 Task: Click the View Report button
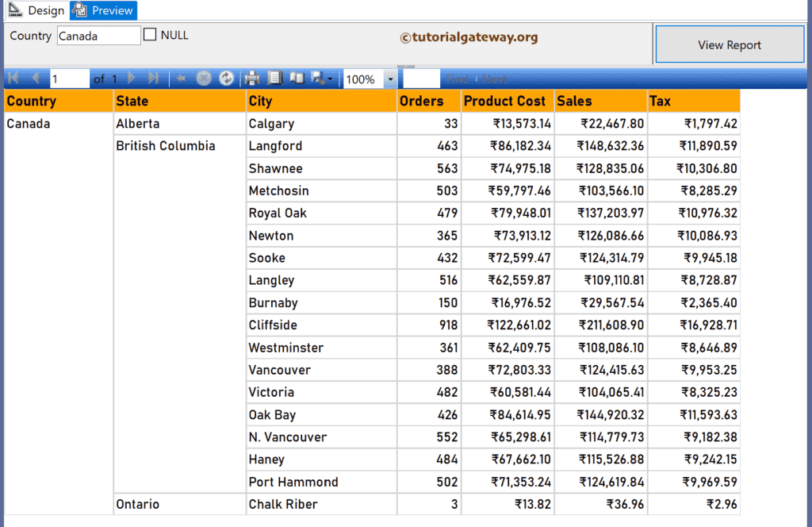pyautogui.click(x=729, y=44)
